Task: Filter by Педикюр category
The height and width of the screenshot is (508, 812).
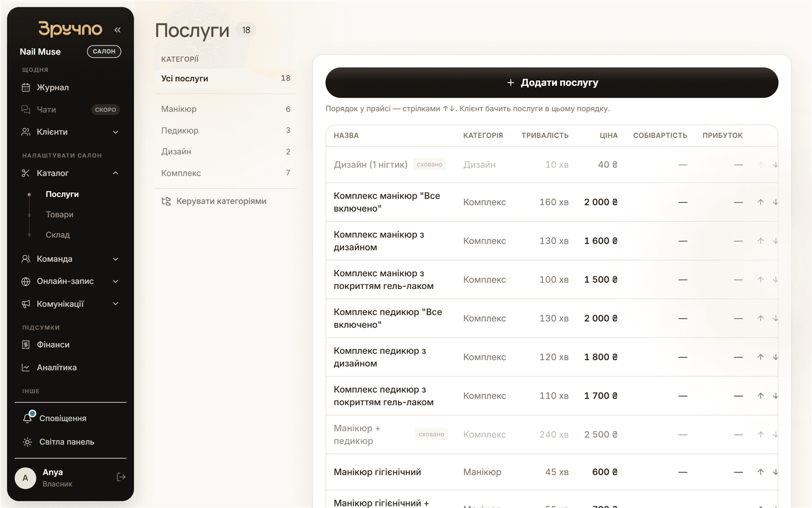Action: 226,131
